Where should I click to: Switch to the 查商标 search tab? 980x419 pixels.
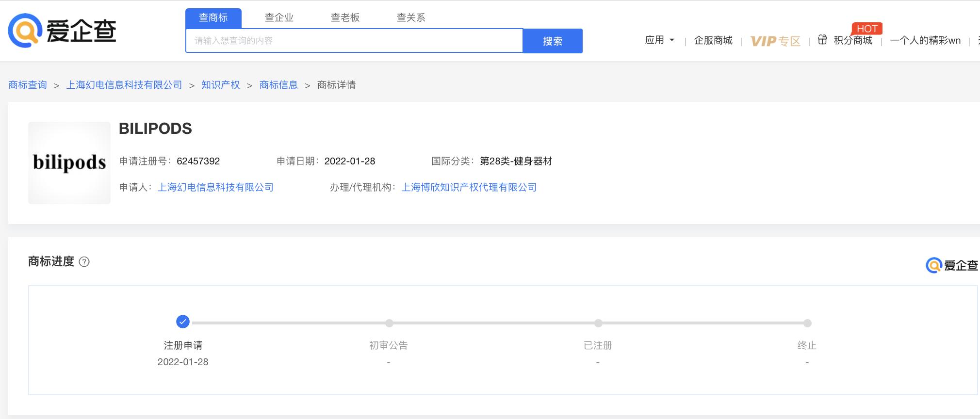(213, 18)
